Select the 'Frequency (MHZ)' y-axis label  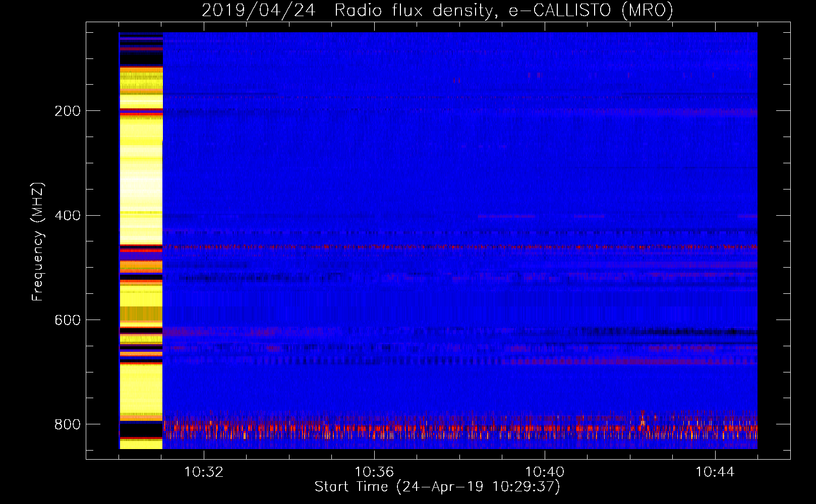tap(38, 242)
